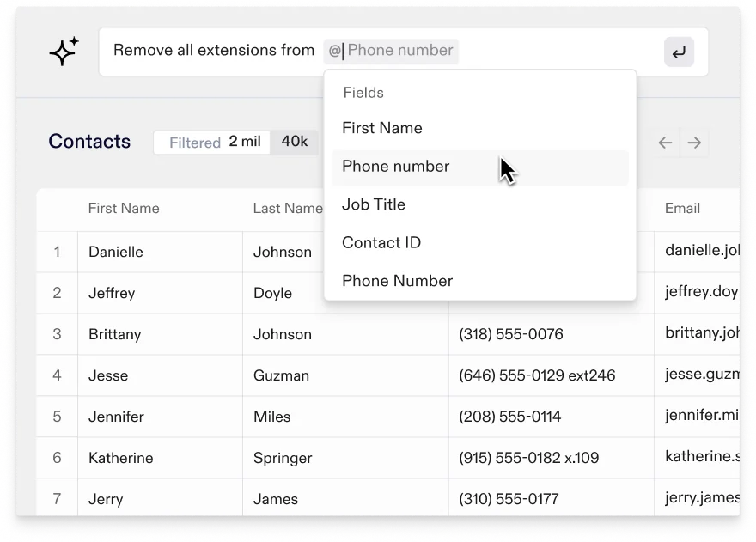756x542 pixels.
Task: Click the AI sparkle icon
Action: click(64, 52)
